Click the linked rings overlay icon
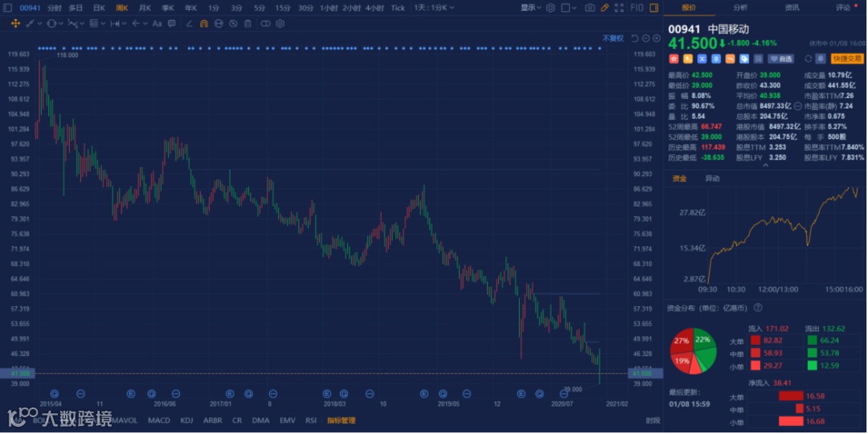The height and width of the screenshot is (434, 868). click(x=265, y=24)
